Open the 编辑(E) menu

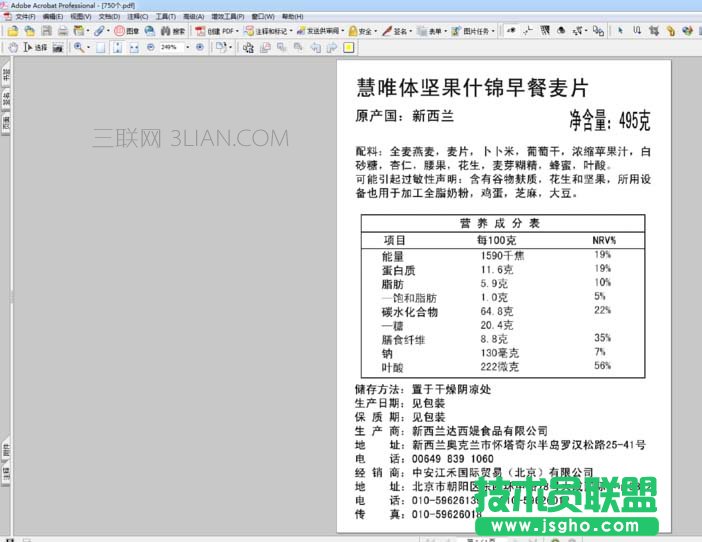click(x=53, y=17)
